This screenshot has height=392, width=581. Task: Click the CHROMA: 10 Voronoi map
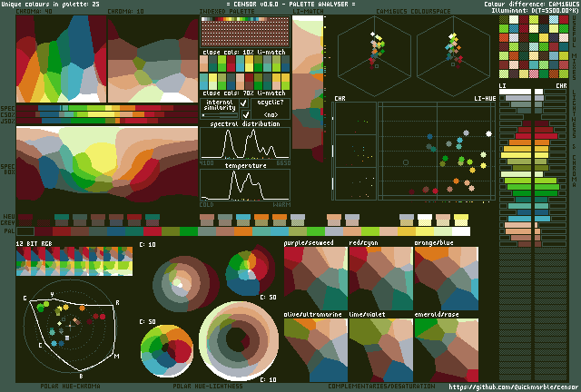pos(153,59)
